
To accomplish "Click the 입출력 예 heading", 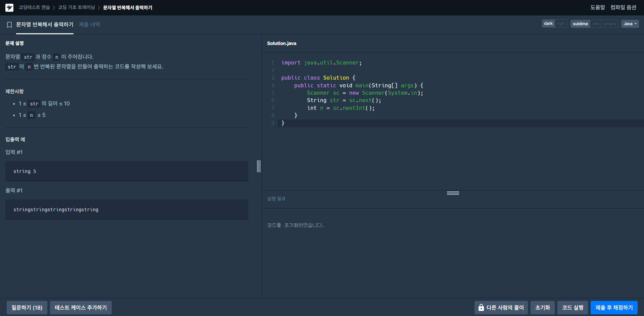I will point(15,139).
